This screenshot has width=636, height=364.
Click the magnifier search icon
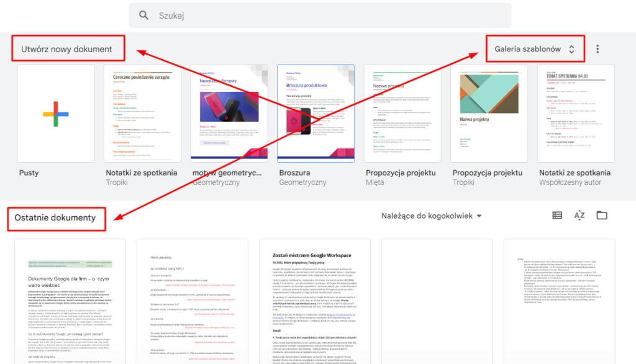click(143, 16)
